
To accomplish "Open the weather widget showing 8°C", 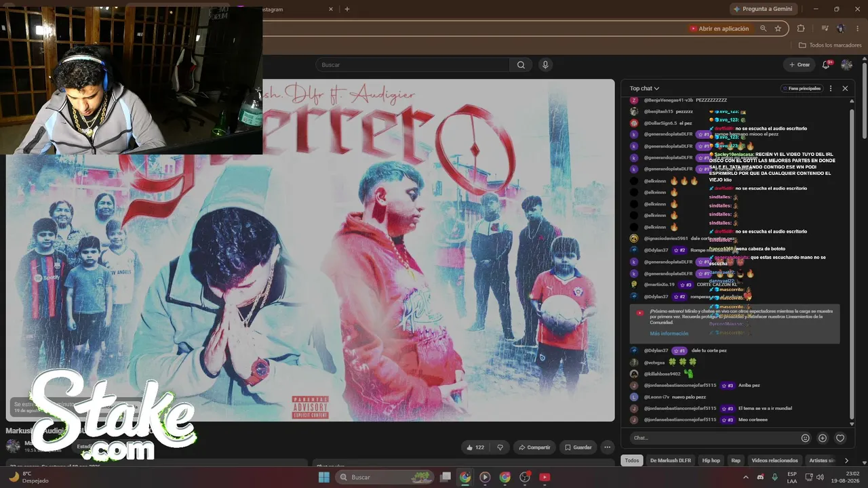I will 28,477.
